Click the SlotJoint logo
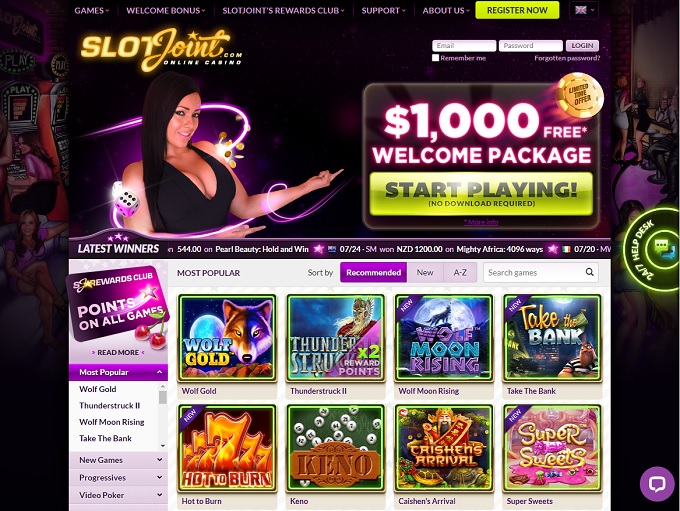The height and width of the screenshot is (511, 680). coord(161,49)
